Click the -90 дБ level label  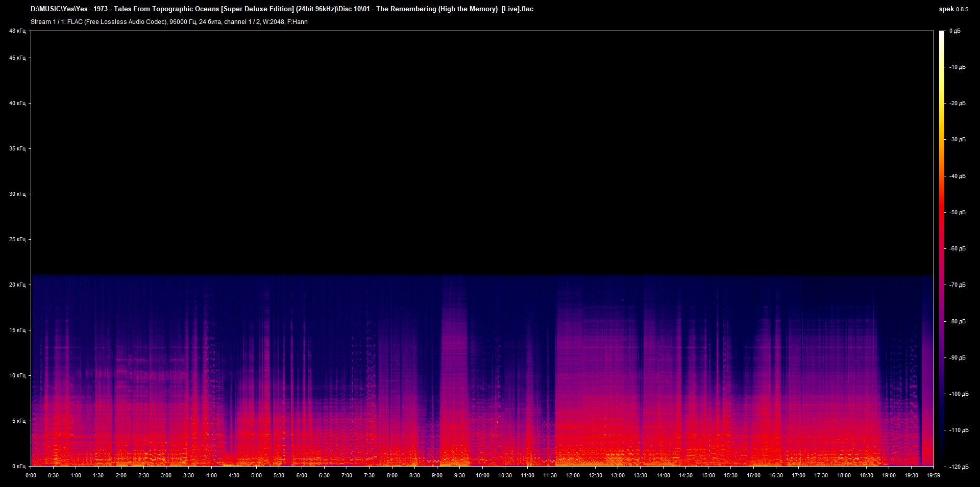(x=958, y=357)
